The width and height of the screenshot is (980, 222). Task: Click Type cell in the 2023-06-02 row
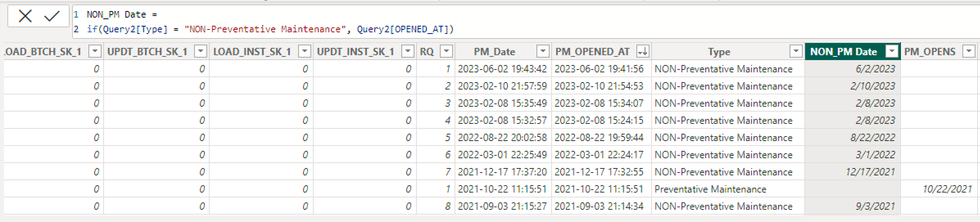tap(728, 69)
